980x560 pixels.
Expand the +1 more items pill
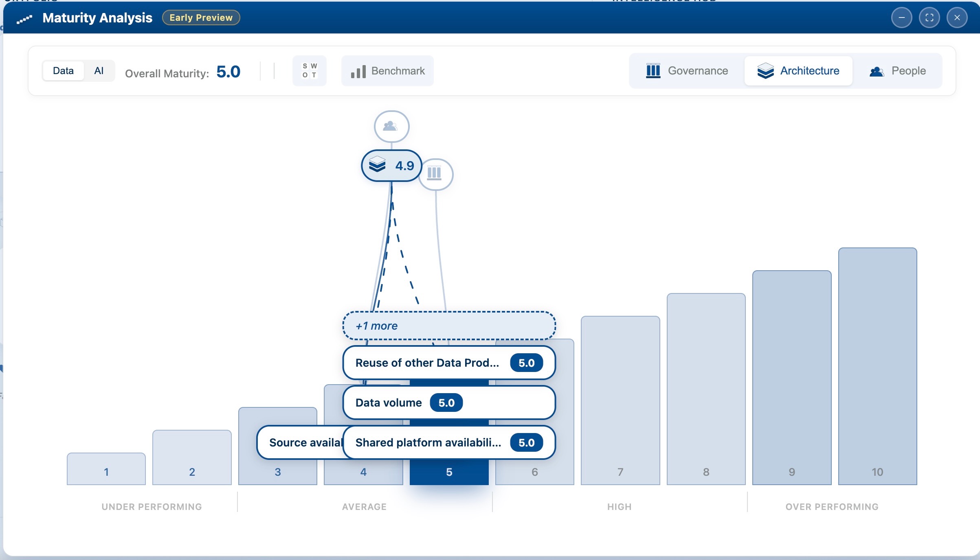coord(449,326)
